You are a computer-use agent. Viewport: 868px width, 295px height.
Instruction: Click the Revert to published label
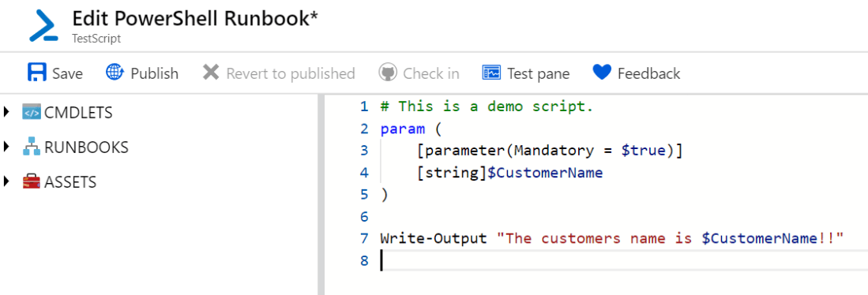click(x=291, y=73)
